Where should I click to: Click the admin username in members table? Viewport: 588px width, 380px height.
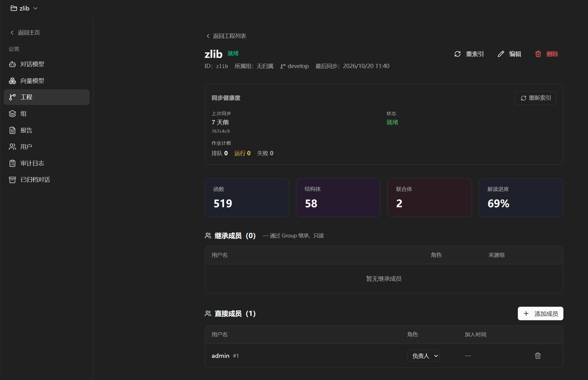click(220, 356)
